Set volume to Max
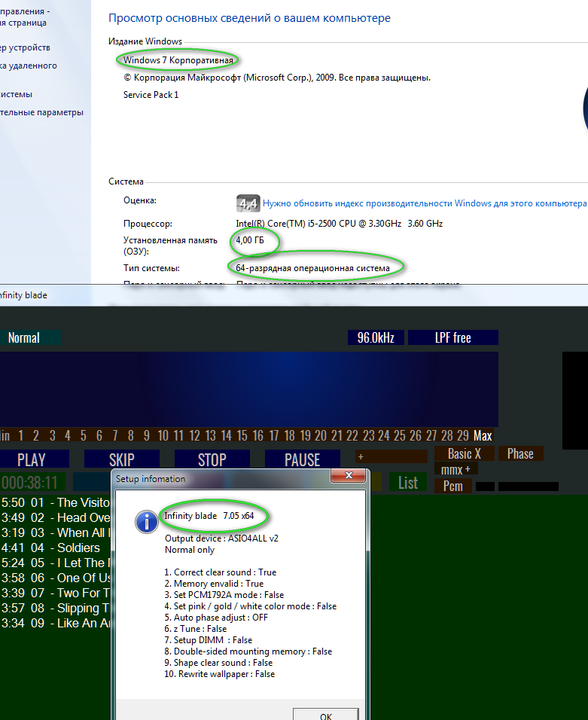Viewport: 588px width, 720px height. 483,435
